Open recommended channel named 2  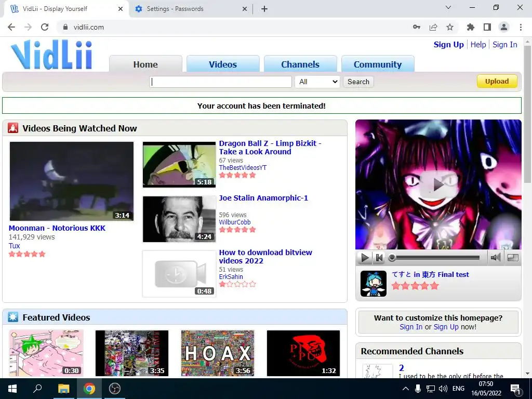(x=402, y=368)
